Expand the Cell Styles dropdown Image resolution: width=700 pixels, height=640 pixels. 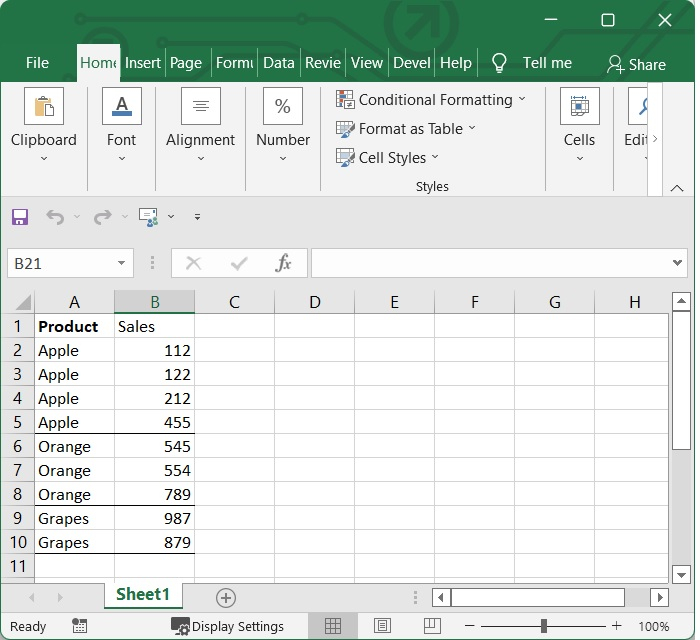point(434,158)
